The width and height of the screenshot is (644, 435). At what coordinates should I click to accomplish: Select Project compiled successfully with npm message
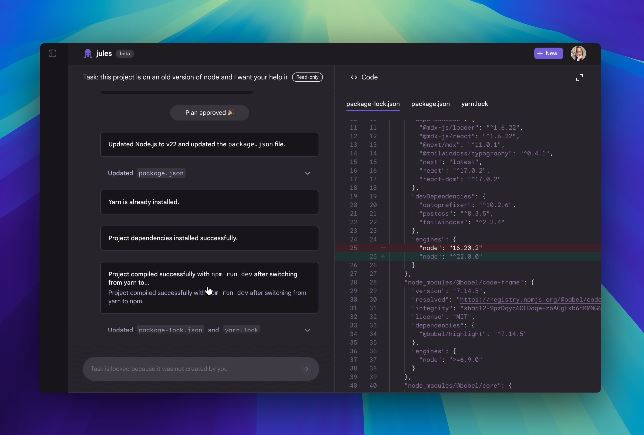tap(209, 288)
